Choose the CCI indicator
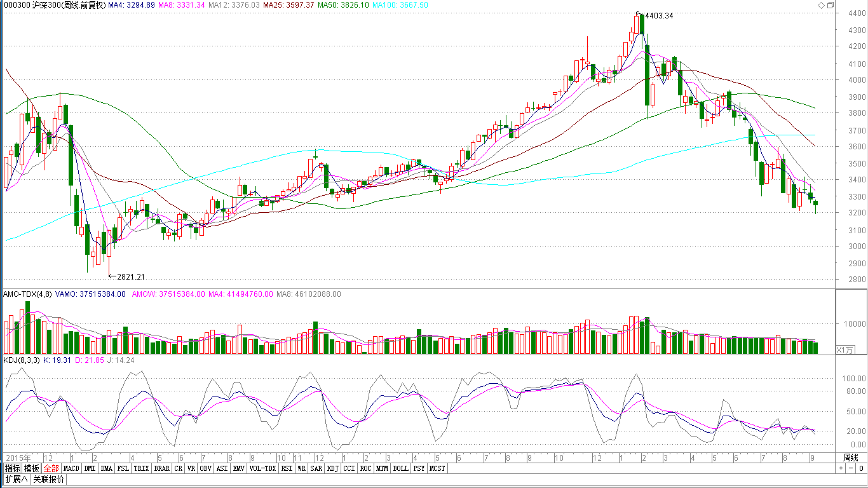Screen dimensions: 868x488 click(x=349, y=468)
